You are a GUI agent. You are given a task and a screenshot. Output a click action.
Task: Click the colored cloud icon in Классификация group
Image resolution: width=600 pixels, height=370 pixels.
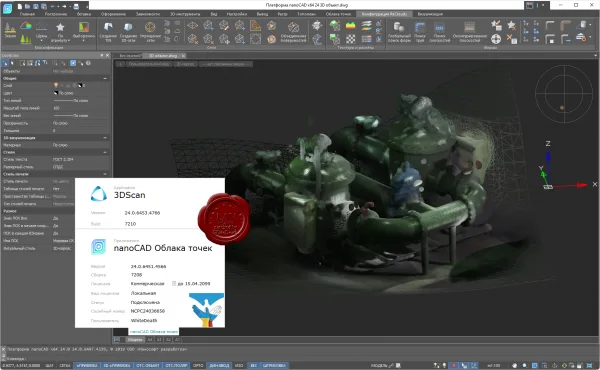click(x=26, y=26)
